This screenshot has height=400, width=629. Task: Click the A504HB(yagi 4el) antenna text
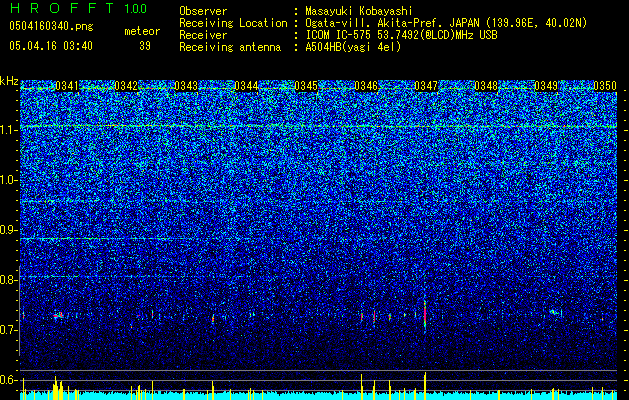point(353,47)
